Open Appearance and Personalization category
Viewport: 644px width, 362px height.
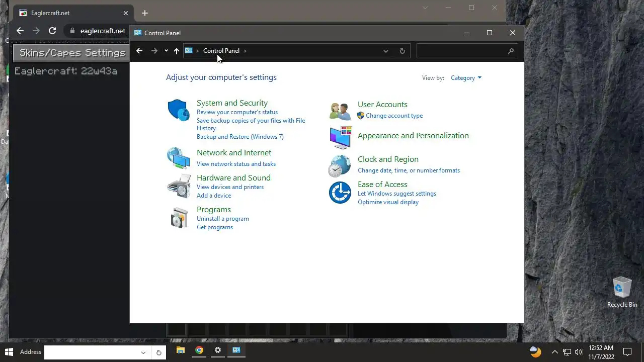click(x=413, y=135)
